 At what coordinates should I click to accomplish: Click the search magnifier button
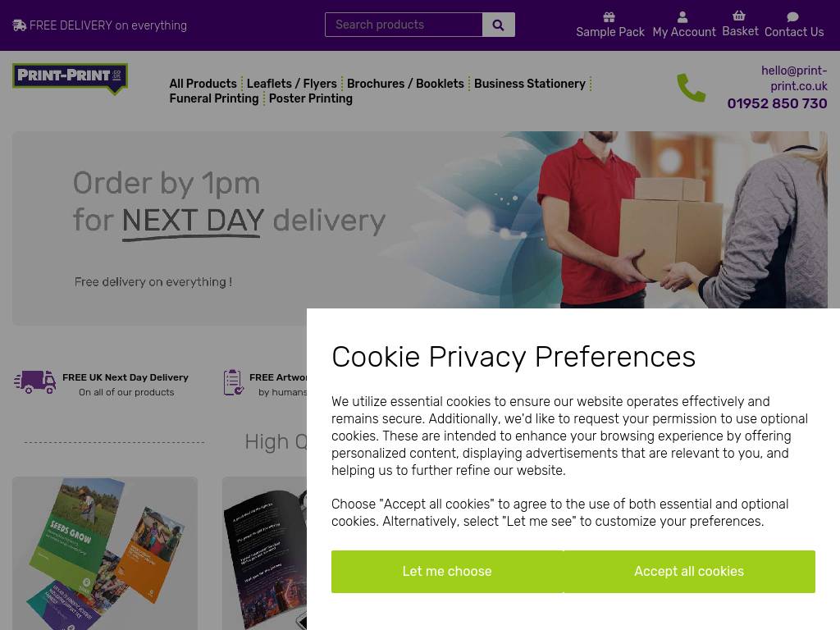point(498,25)
